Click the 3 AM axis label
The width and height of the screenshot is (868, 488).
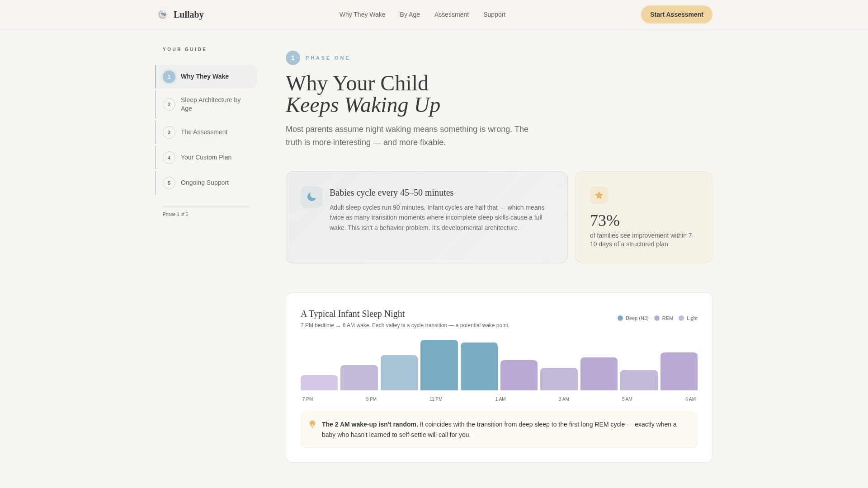coord(564,399)
